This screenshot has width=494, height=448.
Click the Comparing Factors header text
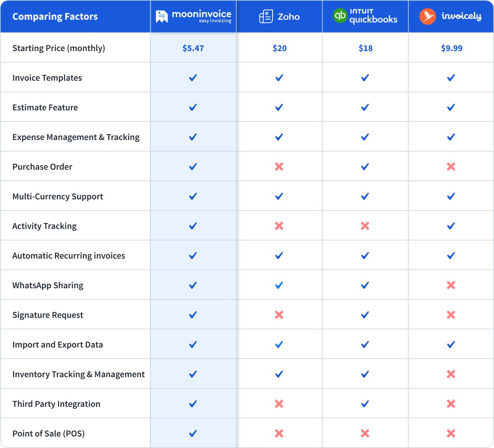point(55,17)
